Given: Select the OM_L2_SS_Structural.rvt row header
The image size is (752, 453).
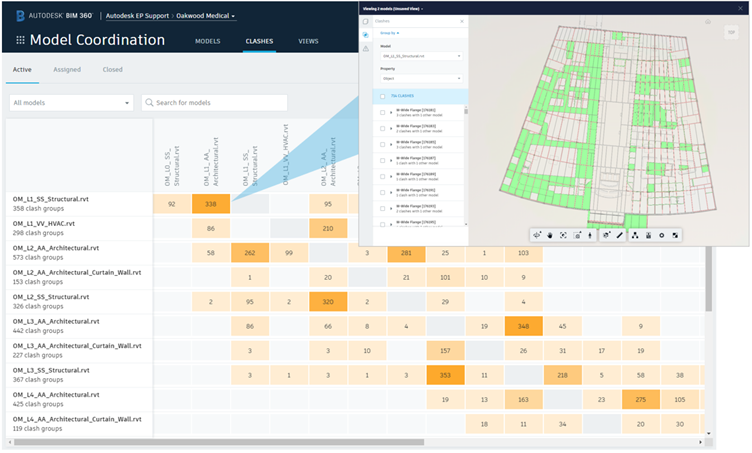Looking at the screenshot, I should [80, 302].
